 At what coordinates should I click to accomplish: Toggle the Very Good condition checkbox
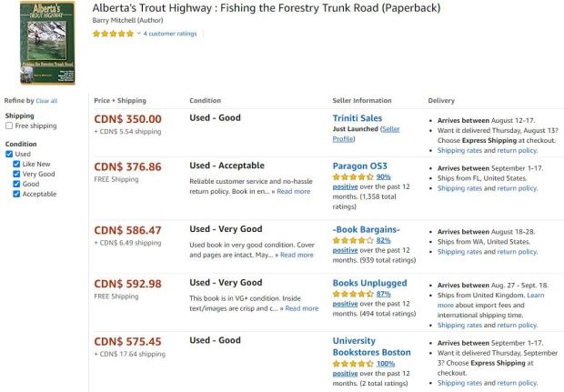(x=16, y=174)
